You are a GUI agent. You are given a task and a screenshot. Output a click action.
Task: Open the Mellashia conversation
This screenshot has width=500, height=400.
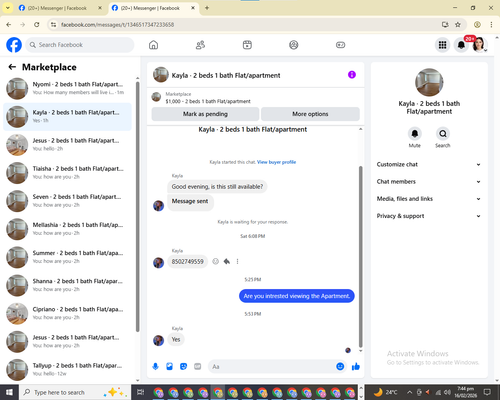click(x=67, y=229)
